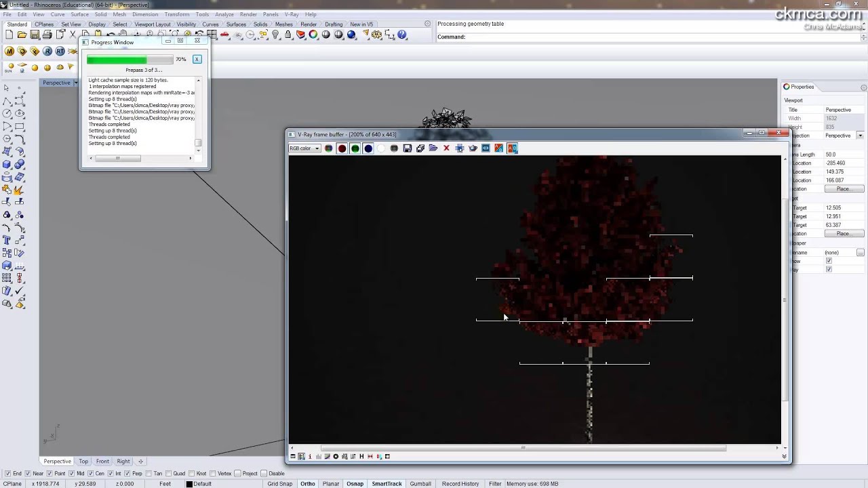Toggle the Cen osnap checkbox
Screen dimensions: 868x488
coord(92,474)
